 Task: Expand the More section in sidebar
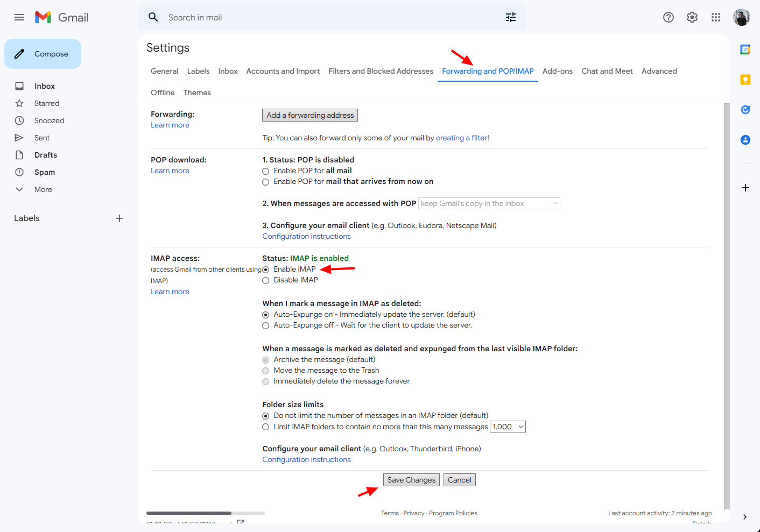[43, 189]
